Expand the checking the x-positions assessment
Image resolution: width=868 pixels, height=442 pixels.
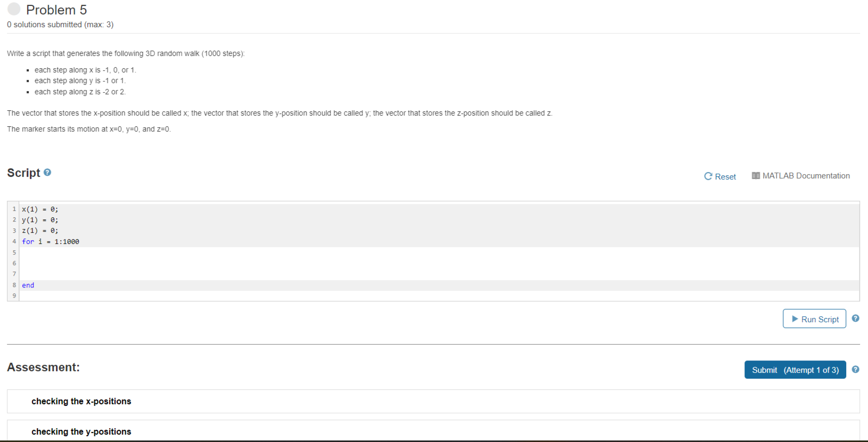pyautogui.click(x=81, y=401)
